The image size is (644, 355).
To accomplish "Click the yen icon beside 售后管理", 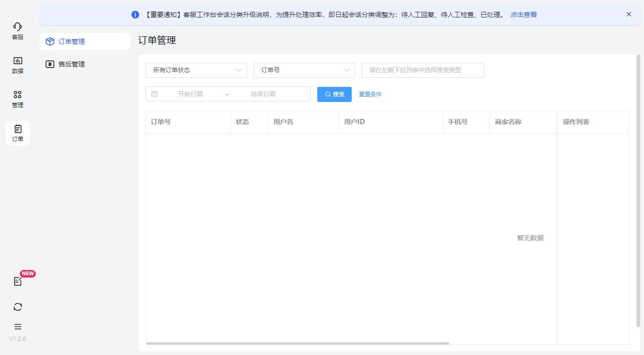I will click(50, 64).
